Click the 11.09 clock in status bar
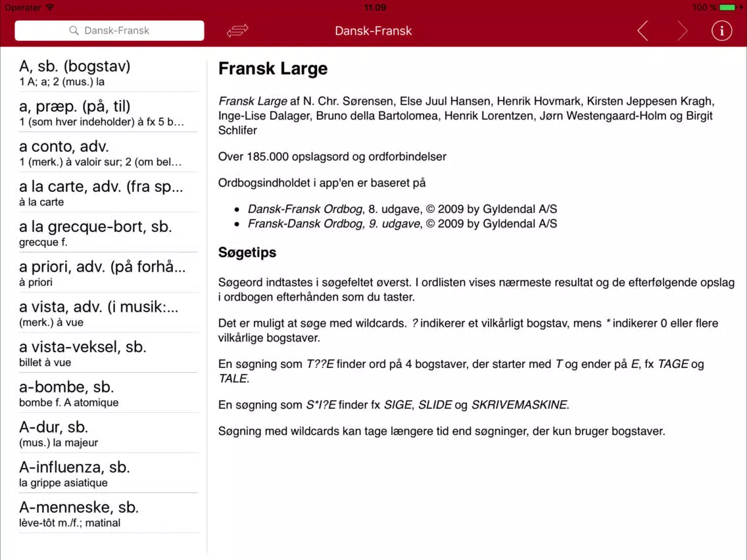The width and height of the screenshot is (747, 560). click(x=375, y=8)
